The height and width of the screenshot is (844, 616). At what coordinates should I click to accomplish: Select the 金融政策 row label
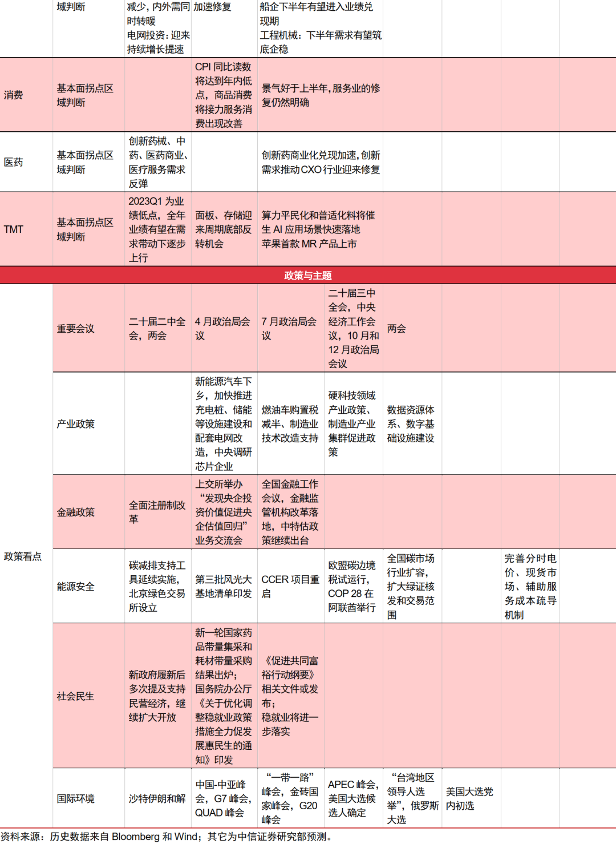[76, 512]
